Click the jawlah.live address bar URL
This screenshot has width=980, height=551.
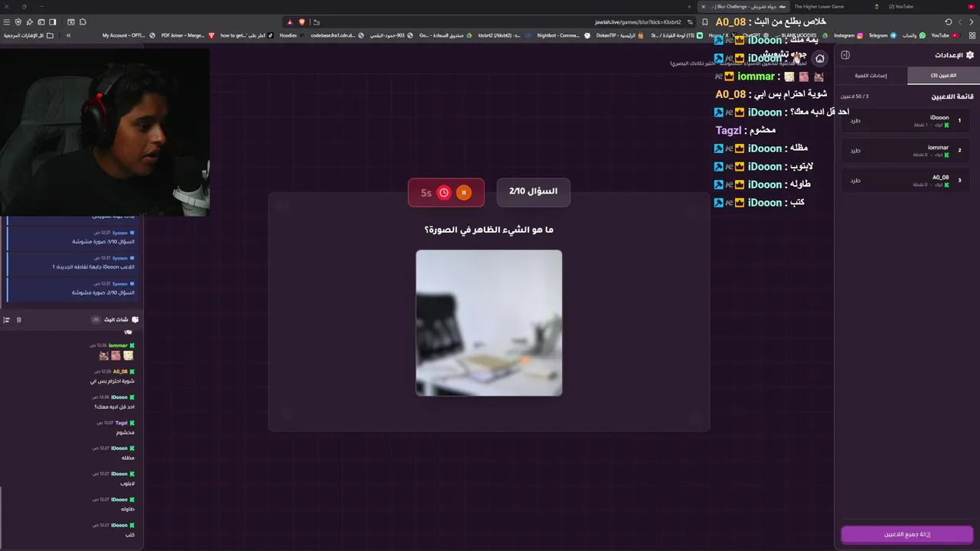click(x=638, y=21)
